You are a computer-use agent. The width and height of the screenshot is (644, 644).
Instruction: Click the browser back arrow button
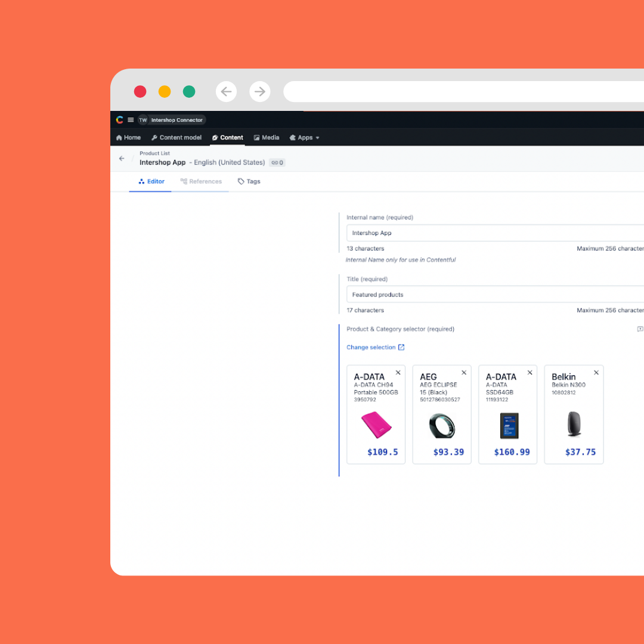point(227,92)
